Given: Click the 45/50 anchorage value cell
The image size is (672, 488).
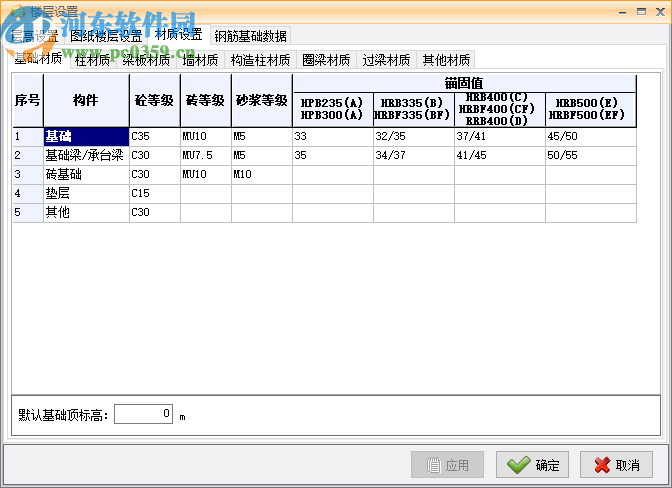Looking at the screenshot, I should tap(591, 137).
